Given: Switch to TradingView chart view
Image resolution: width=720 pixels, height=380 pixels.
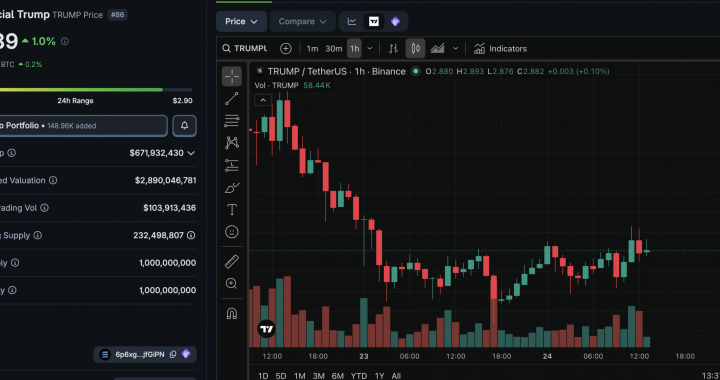Looking at the screenshot, I should (x=374, y=22).
